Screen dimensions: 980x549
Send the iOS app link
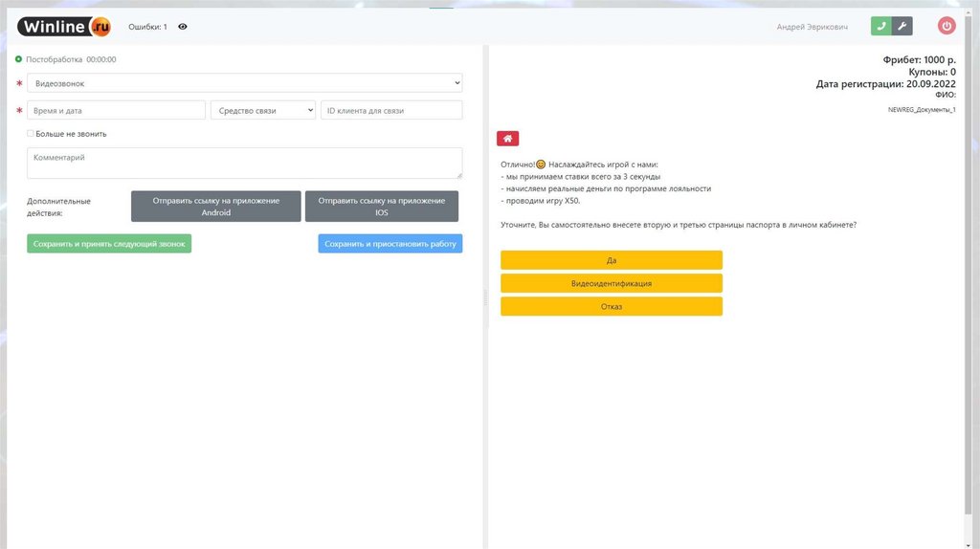(x=381, y=207)
